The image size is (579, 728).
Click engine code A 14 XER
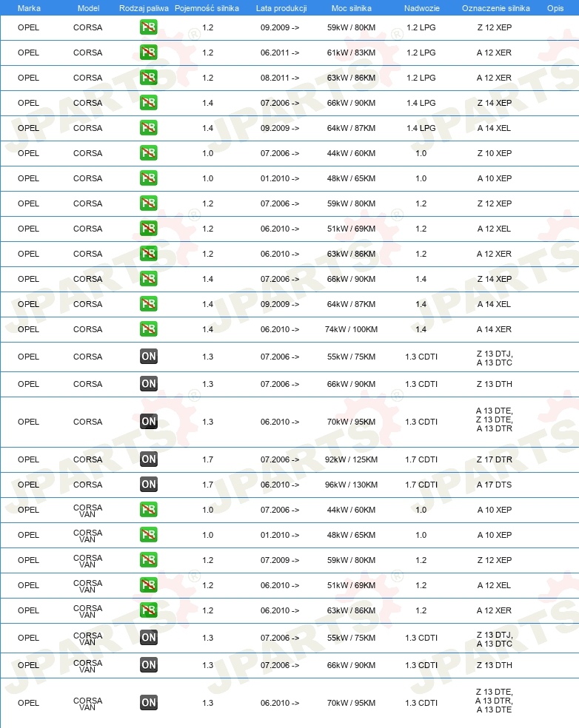(494, 329)
